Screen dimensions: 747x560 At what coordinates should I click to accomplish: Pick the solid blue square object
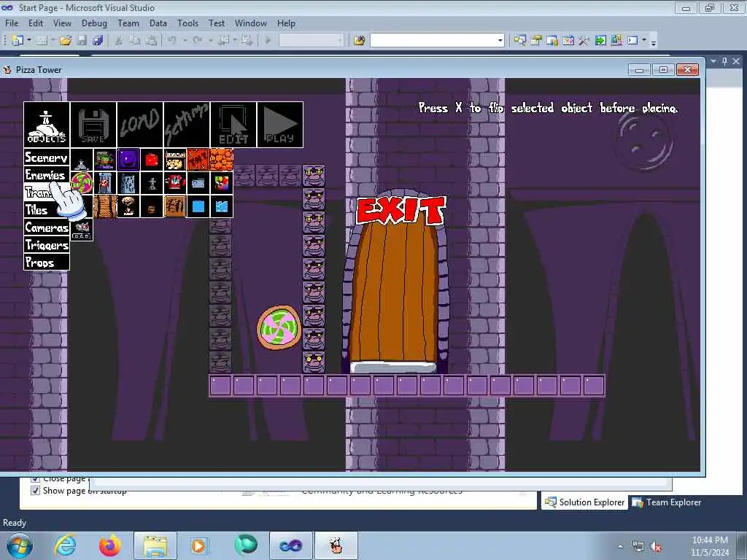pyautogui.click(x=198, y=206)
